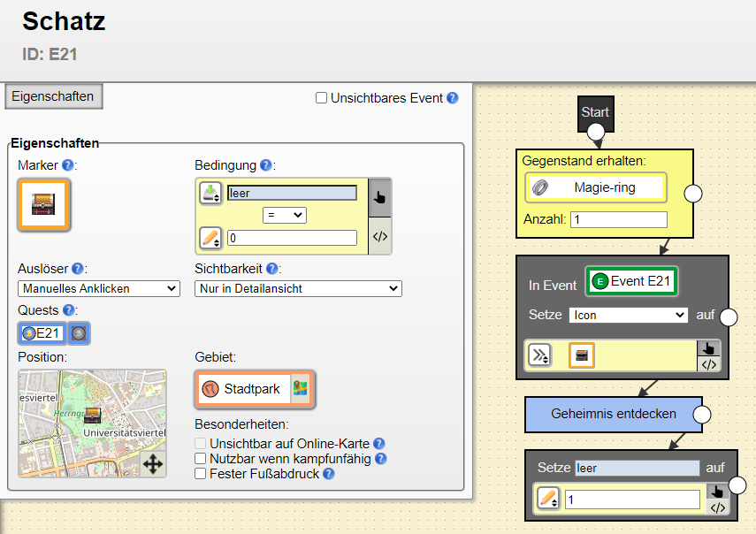Click the move arrows on position map
The image size is (756, 534).
(152, 464)
